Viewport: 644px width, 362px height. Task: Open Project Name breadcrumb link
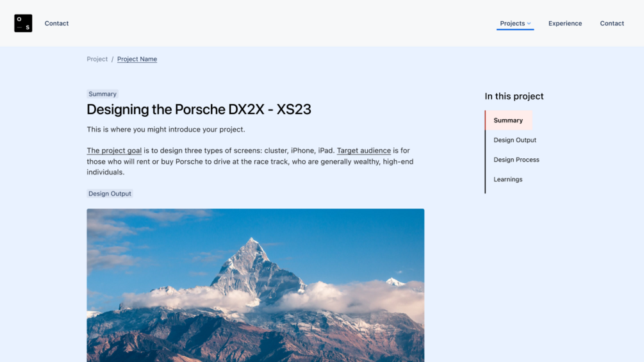(137, 59)
